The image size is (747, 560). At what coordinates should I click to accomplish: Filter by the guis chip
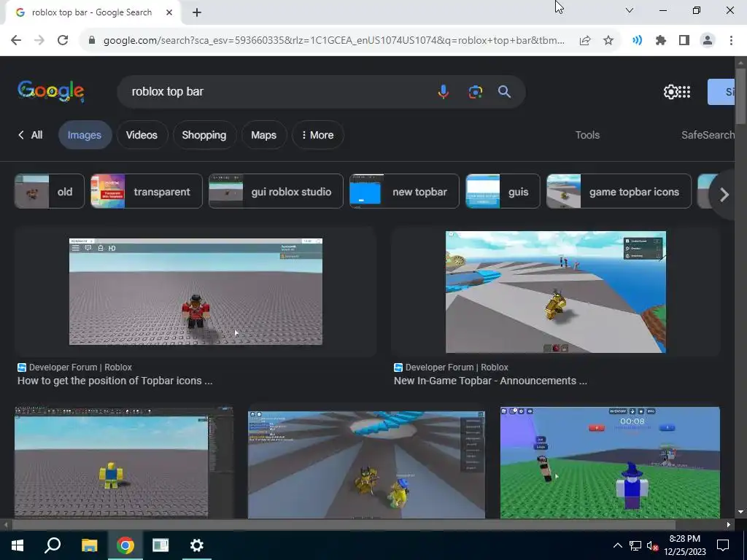(503, 192)
